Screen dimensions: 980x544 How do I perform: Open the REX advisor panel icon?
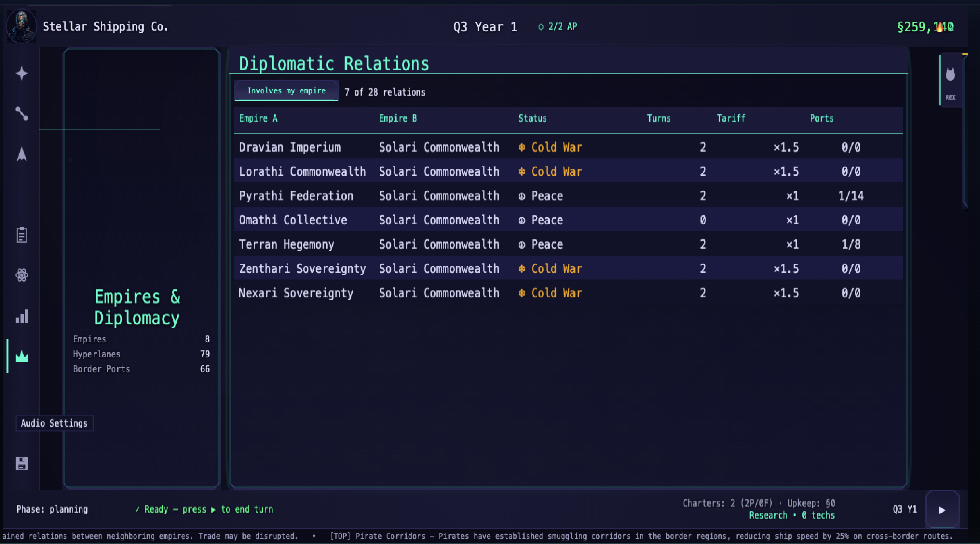coord(950,80)
